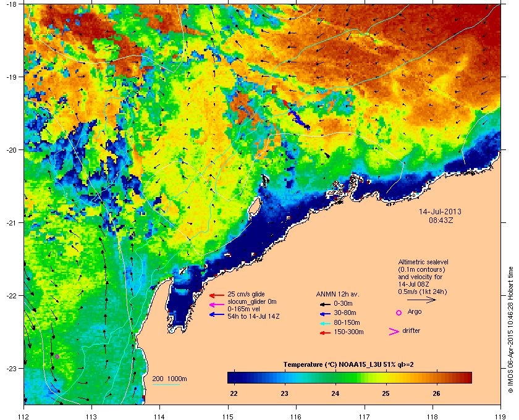Click the glider track near 116, -19.5

tap(297, 114)
